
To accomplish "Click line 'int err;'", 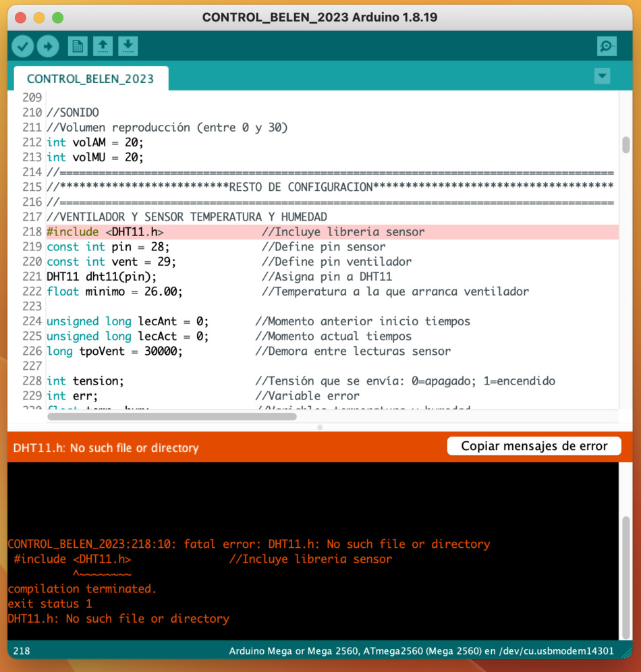I will coord(72,396).
